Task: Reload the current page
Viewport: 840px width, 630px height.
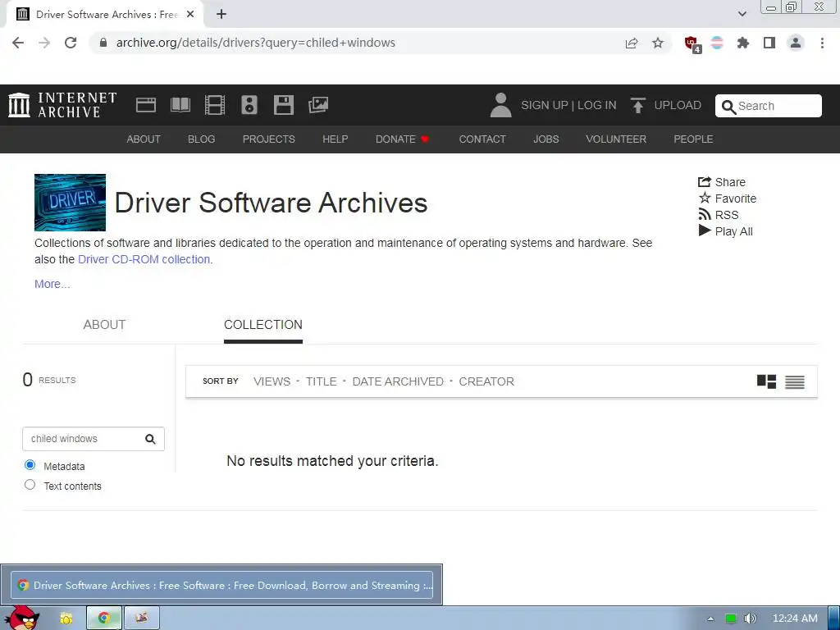Action: point(71,43)
